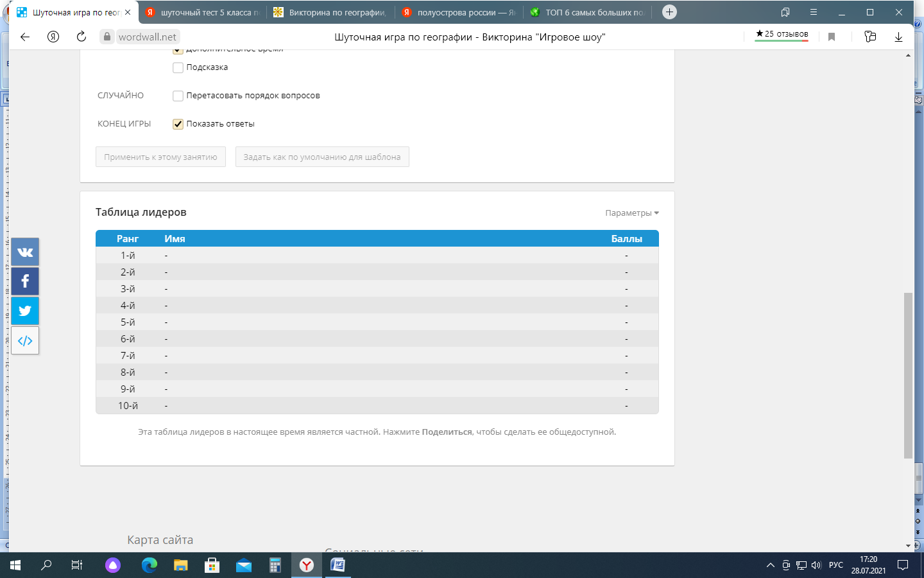Screen dimensions: 924x578
Task: Click the Имя column header
Action: (175, 238)
